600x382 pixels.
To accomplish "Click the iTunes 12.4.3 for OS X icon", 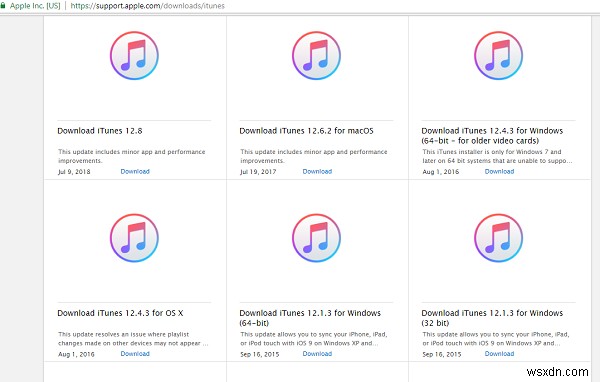I will (x=134, y=238).
